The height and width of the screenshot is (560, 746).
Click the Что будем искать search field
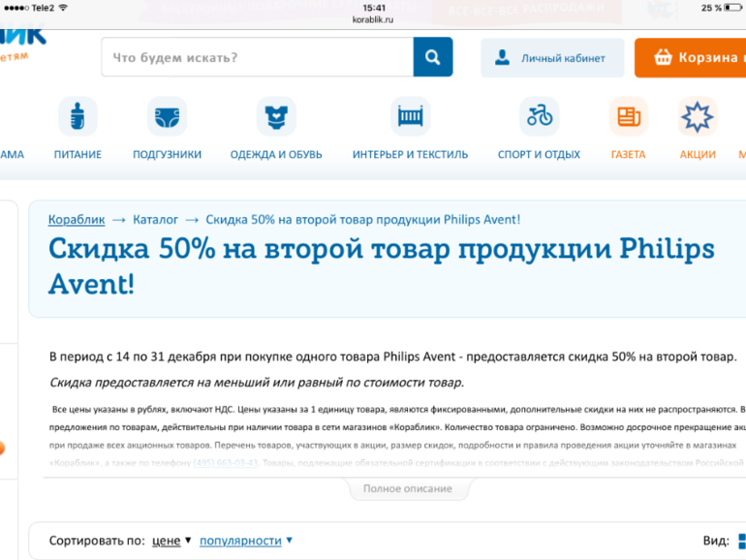[257, 58]
